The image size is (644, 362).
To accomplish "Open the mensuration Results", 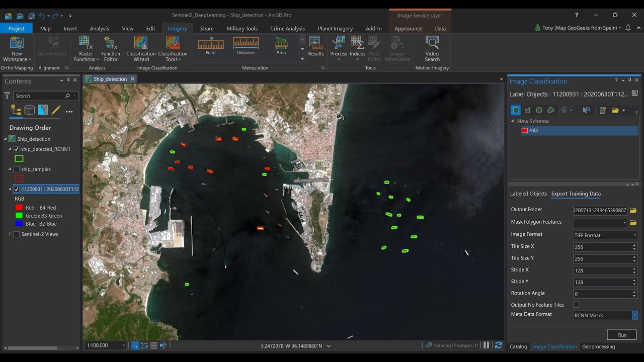I will click(x=316, y=46).
